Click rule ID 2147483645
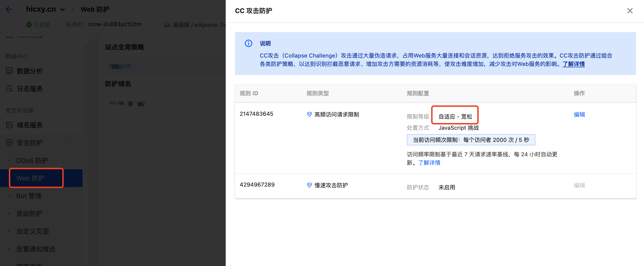Viewport: 644px width, 266px height. coord(256,114)
